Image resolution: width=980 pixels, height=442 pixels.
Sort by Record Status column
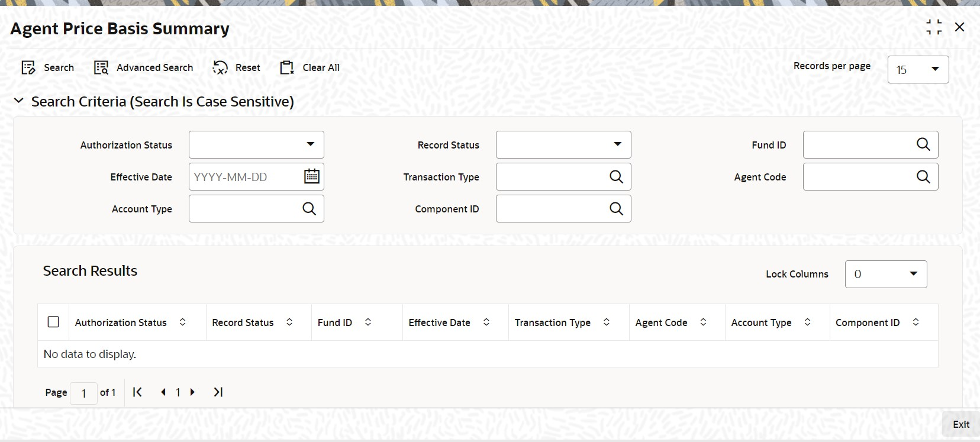[289, 322]
